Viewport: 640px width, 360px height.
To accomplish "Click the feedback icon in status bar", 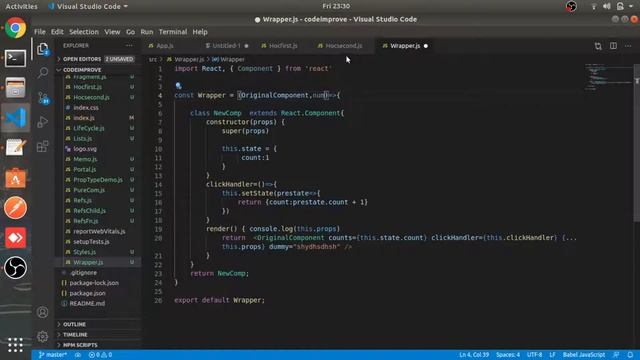I will [x=616, y=355].
